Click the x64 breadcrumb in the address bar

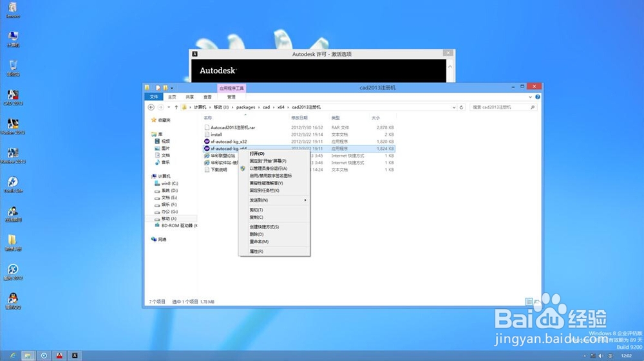[x=281, y=107]
